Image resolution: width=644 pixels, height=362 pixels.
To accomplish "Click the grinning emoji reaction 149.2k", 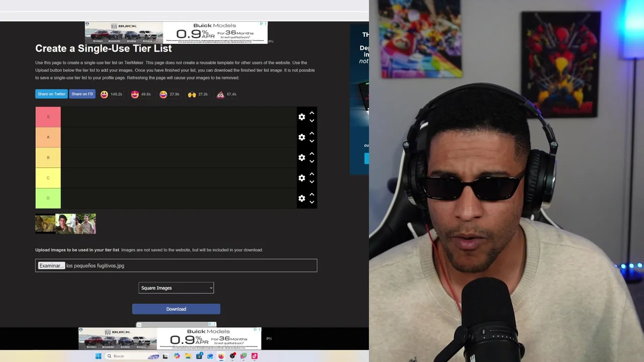I will 104,94.
